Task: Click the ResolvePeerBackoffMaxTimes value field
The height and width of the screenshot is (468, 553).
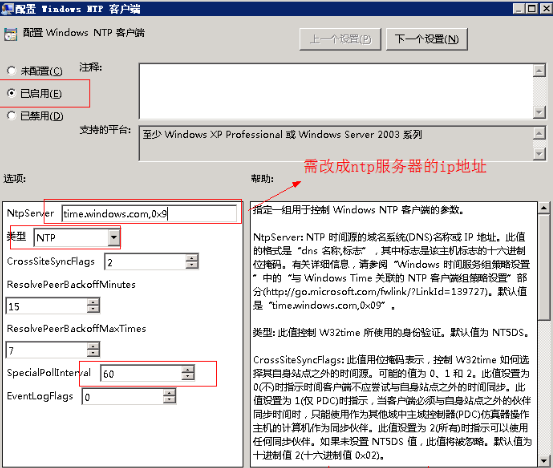Action: pyautogui.click(x=47, y=350)
